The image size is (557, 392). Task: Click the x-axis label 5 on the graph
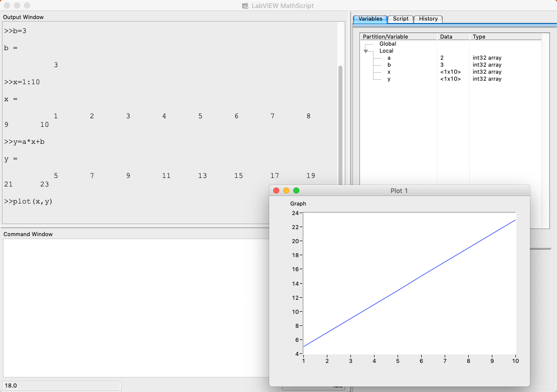coord(398,361)
